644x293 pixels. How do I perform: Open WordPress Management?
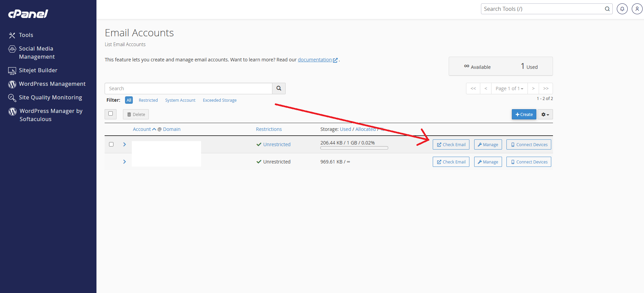pos(52,84)
